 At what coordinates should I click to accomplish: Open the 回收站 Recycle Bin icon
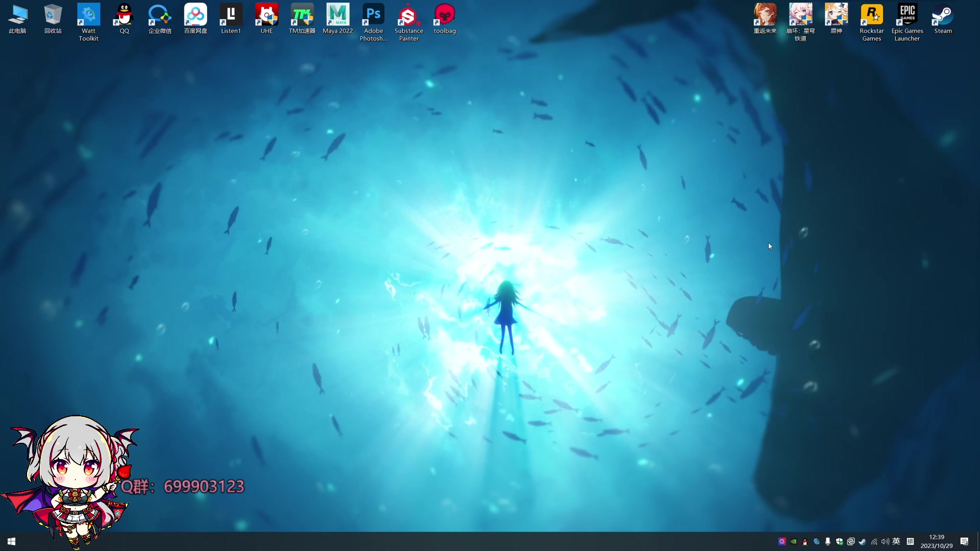[53, 19]
